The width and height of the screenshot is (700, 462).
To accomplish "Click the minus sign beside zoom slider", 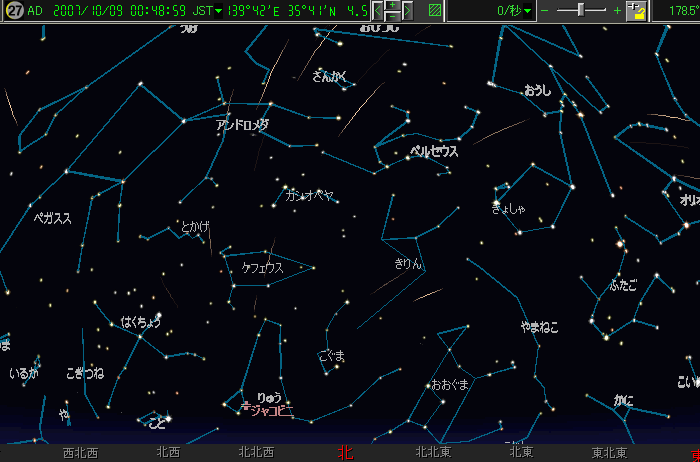I will pos(545,11).
